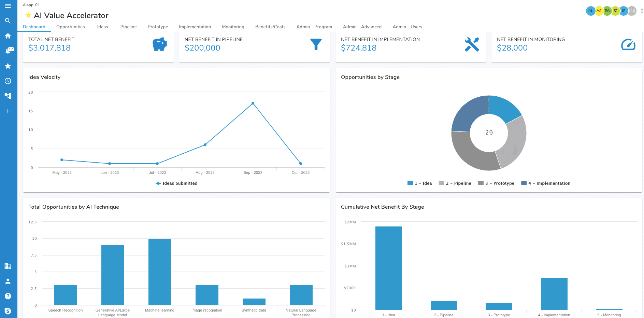This screenshot has width=644, height=318.
Task: Go to home via house icon
Action: tap(8, 36)
